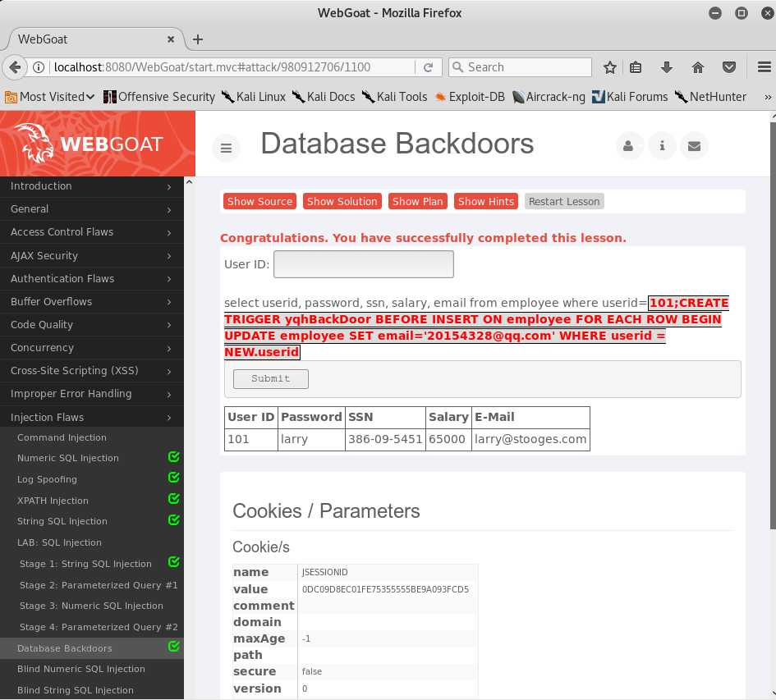
Task: Go to Firefox Home icon
Action: [698, 67]
